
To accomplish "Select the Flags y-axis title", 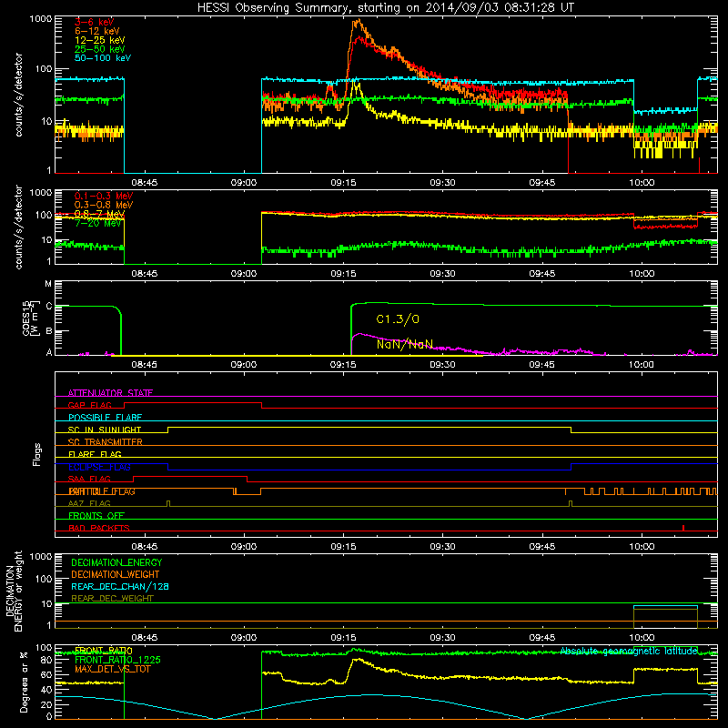I will [37, 454].
